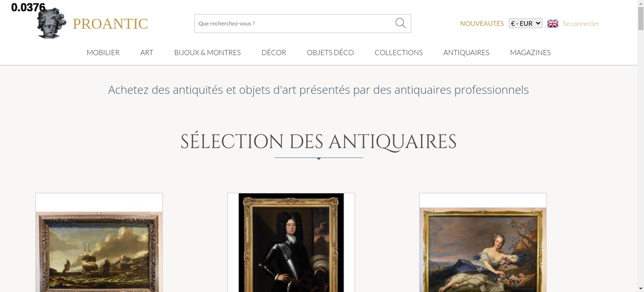Click the PROANTIC wordmark link
Screen dimensions: 644x292
pos(110,24)
